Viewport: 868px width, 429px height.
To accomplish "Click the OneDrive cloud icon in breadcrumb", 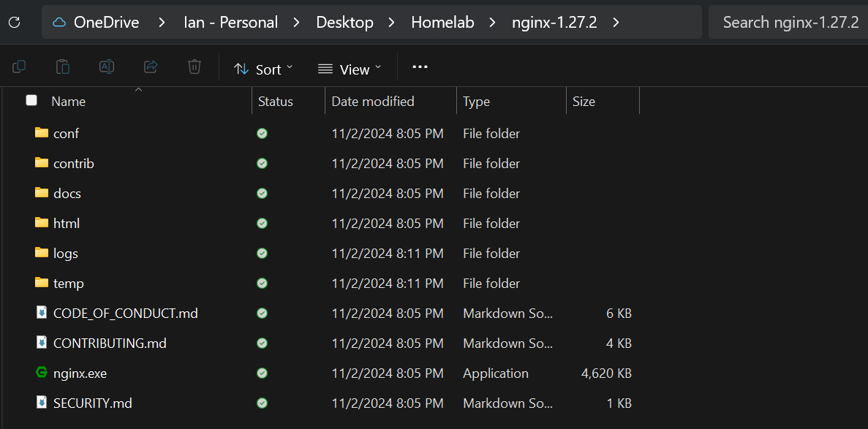I will (59, 22).
